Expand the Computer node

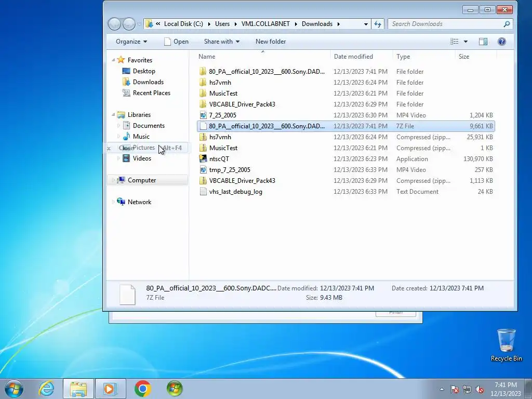(113, 180)
